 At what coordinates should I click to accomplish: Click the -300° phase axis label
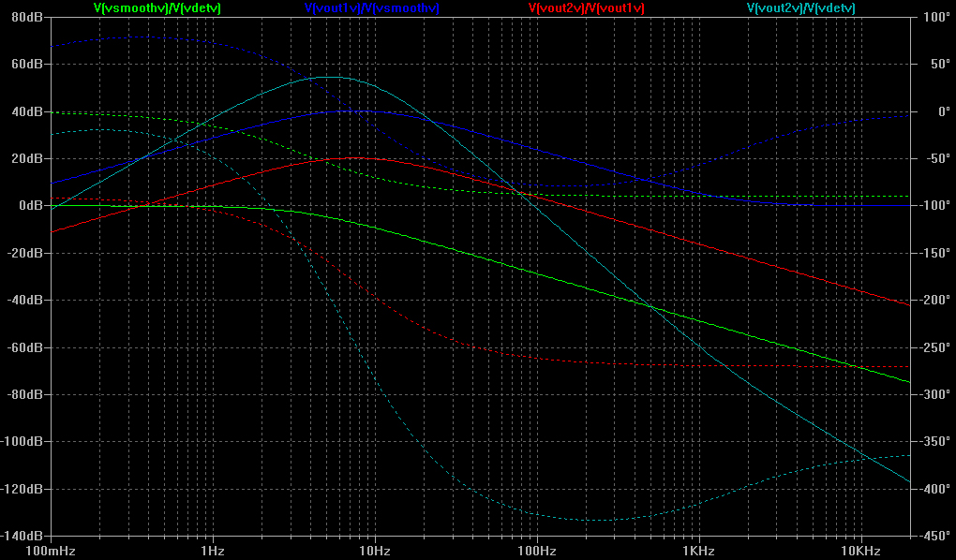pyautogui.click(x=934, y=394)
